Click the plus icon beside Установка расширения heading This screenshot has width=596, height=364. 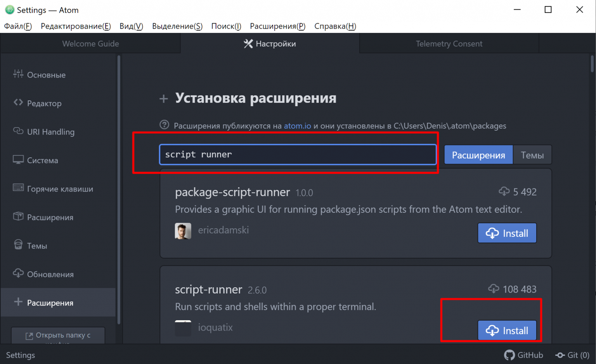[x=164, y=99]
